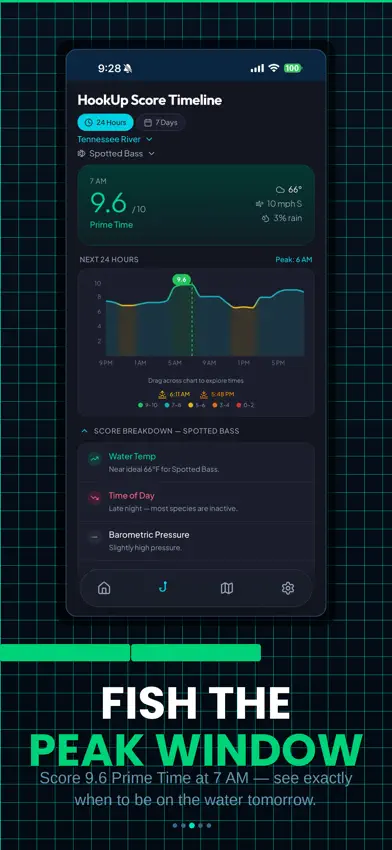This screenshot has width=392, height=850.
Task: Select the first pagination dot
Action: click(175, 826)
